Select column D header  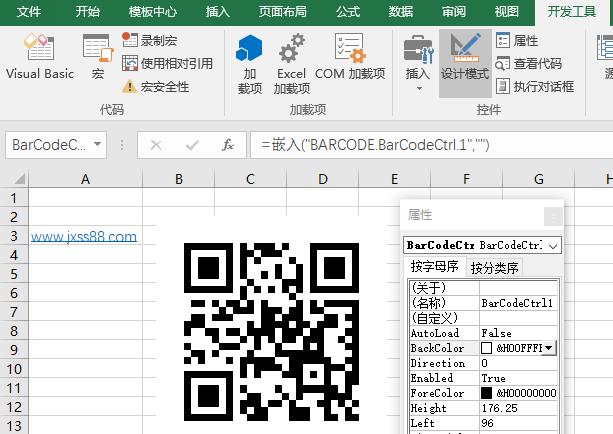(x=323, y=179)
